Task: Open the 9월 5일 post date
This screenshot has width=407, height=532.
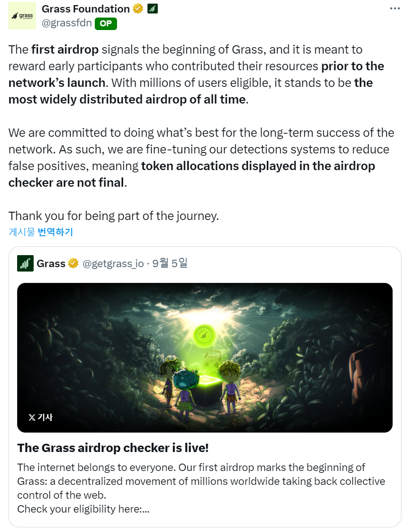Action: pos(170,263)
